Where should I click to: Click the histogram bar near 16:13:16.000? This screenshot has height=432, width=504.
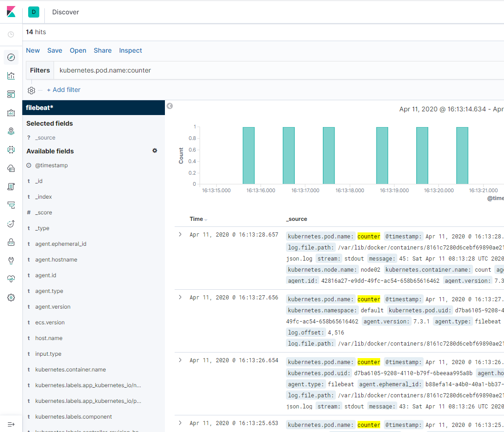(x=249, y=156)
